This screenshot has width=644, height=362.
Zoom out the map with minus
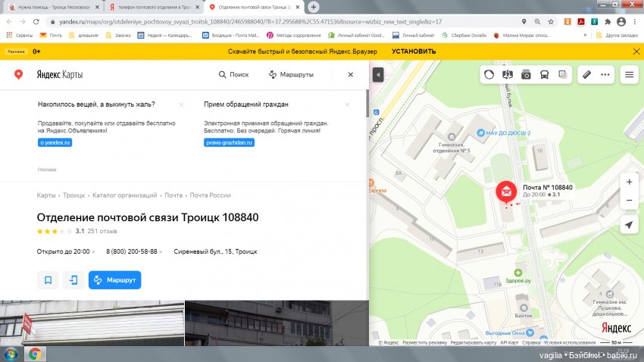point(629,201)
